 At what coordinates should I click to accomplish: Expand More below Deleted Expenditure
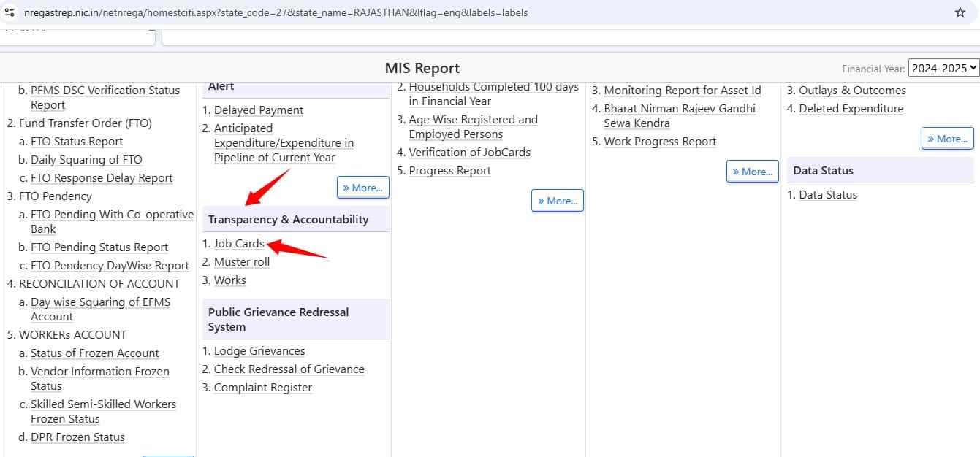[x=947, y=139]
